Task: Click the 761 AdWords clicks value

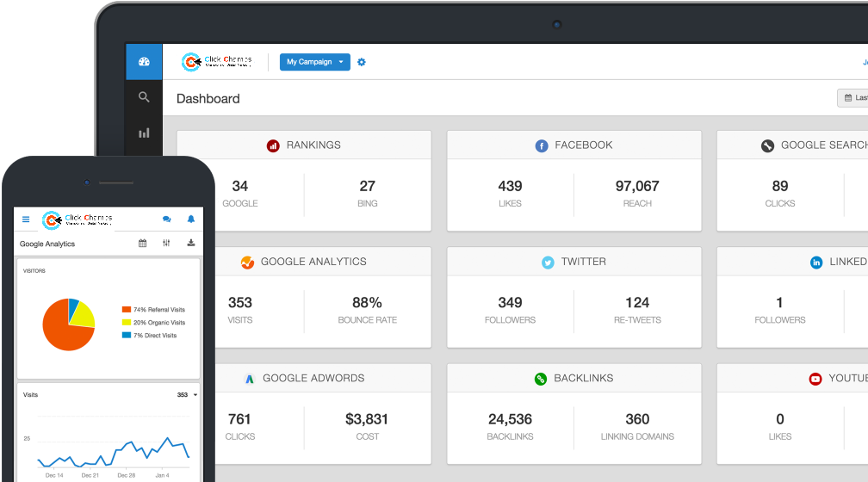Action: pos(239,419)
